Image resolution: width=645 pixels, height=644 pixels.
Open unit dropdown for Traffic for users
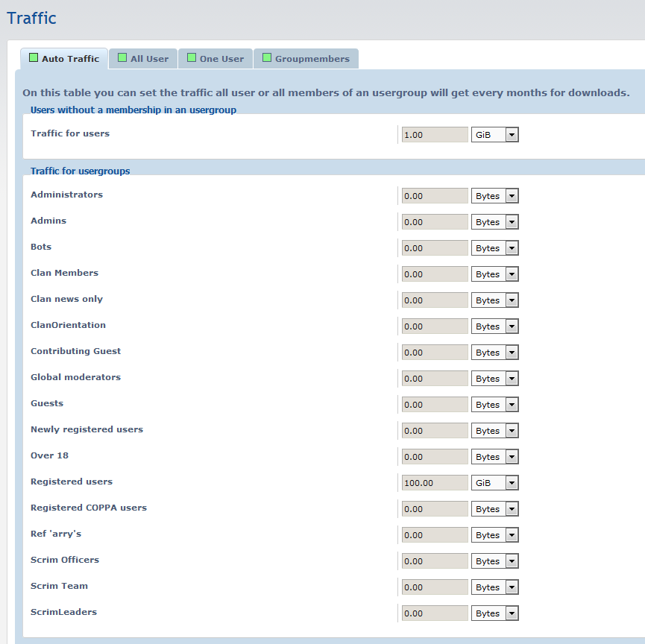494,135
